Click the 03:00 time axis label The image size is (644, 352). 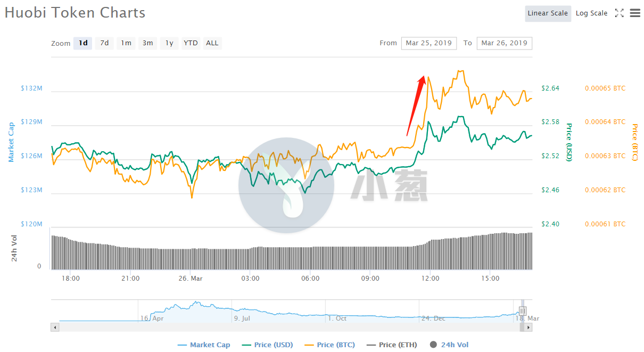pos(250,279)
